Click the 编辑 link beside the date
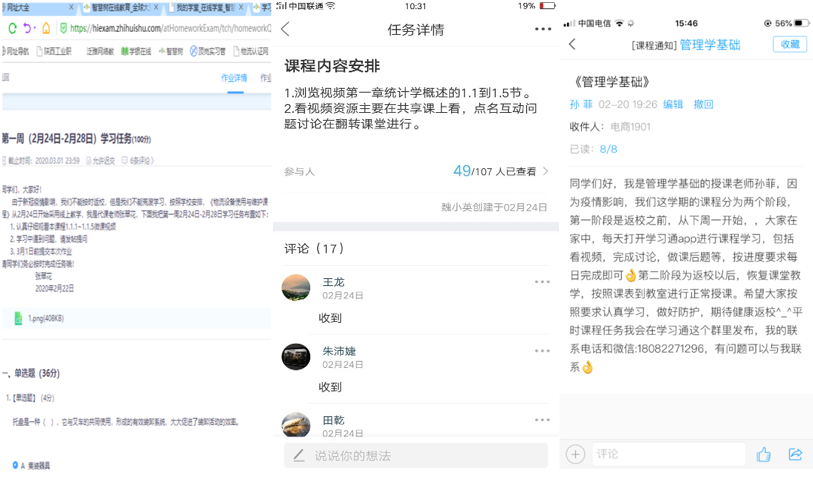The height and width of the screenshot is (478, 813). coord(673,104)
